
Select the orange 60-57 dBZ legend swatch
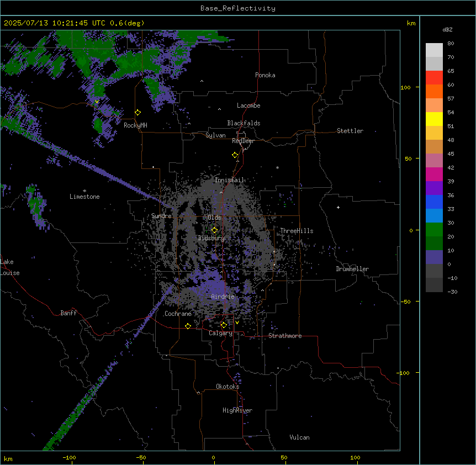point(434,91)
